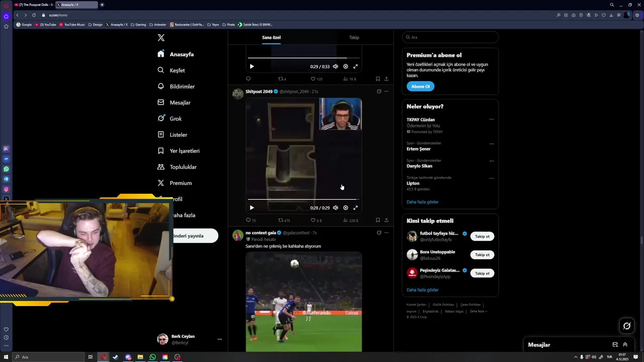Open Keşfet in the sidebar
The width and height of the screenshot is (644, 362).
(x=171, y=70)
